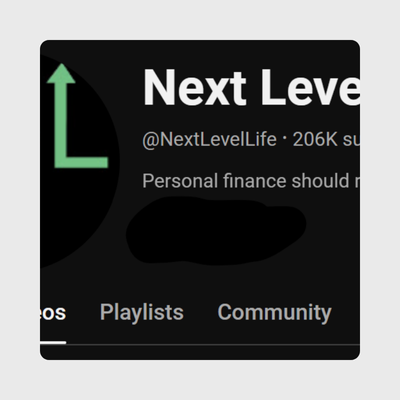Click the word Next in channel name

pyautogui.click(x=195, y=87)
